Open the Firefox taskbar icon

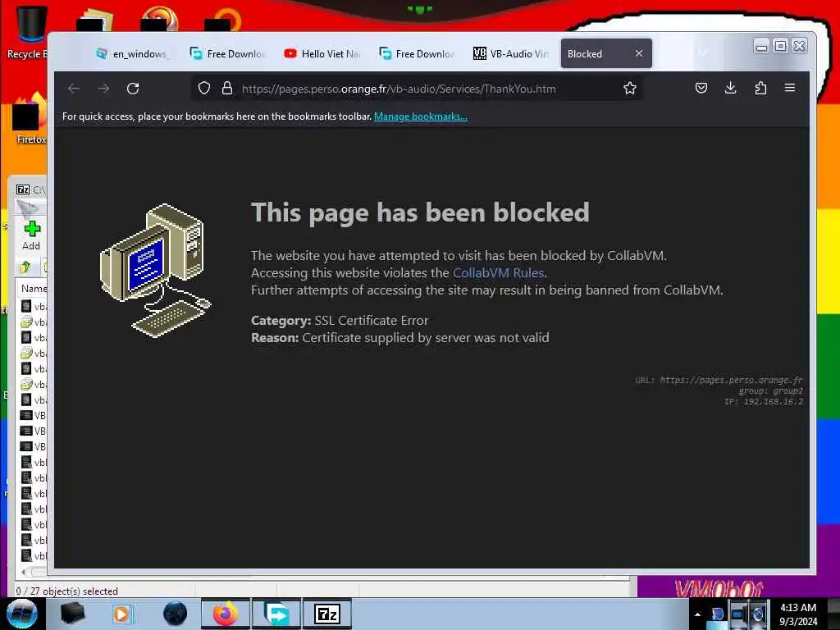pos(226,614)
